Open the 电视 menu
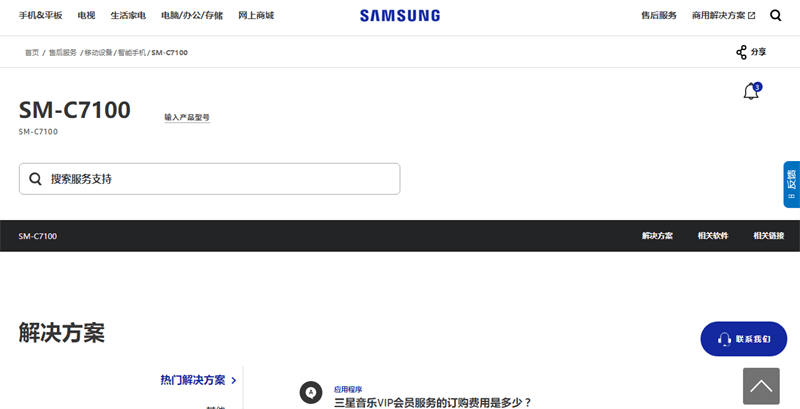This screenshot has height=409, width=800. pos(87,15)
